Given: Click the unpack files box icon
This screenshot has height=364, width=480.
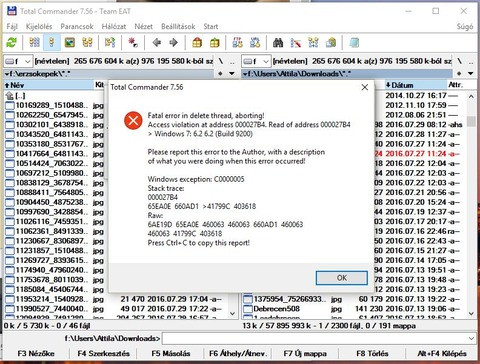Looking at the screenshot, I should tap(215, 43).
